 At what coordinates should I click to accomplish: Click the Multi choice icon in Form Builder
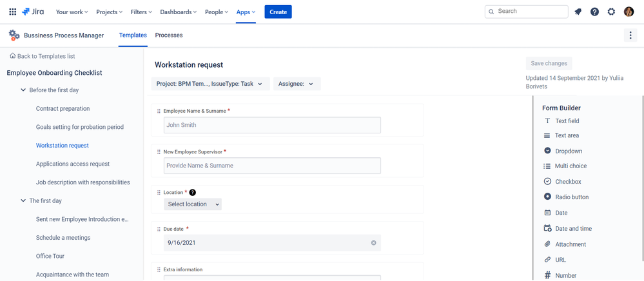[x=547, y=166]
